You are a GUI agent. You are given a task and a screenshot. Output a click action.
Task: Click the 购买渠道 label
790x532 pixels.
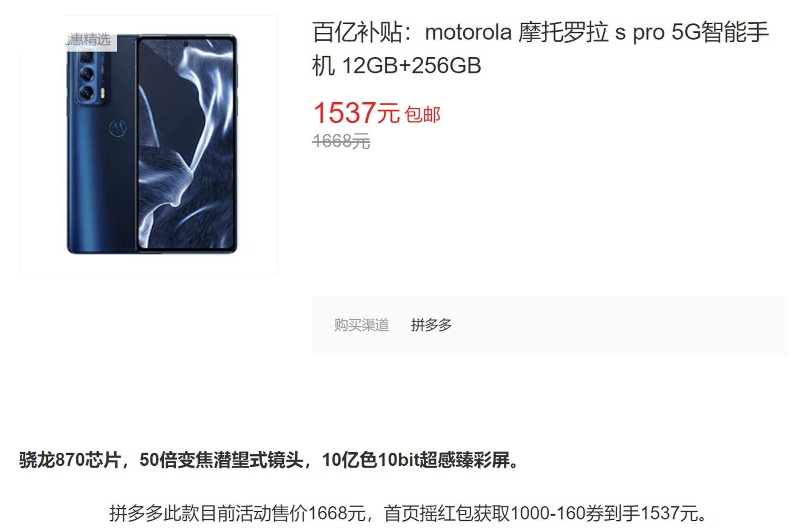[x=361, y=325]
